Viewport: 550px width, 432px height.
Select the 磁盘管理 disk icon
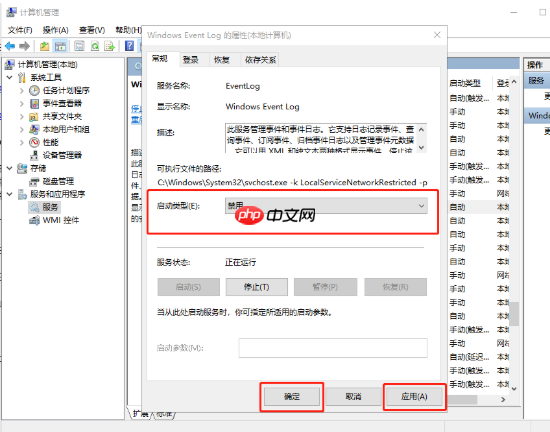click(34, 181)
